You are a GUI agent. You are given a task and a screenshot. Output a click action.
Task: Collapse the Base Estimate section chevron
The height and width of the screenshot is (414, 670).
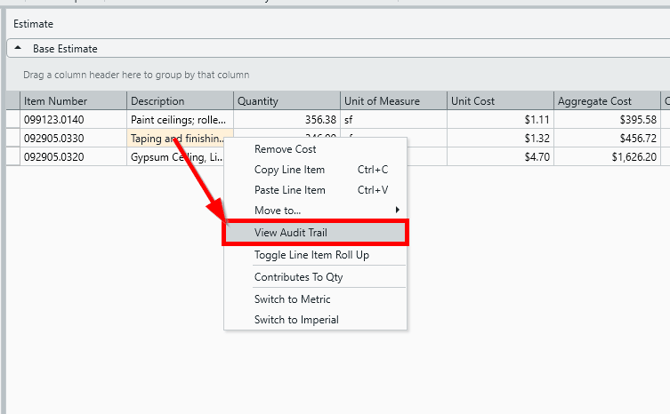click(18, 48)
